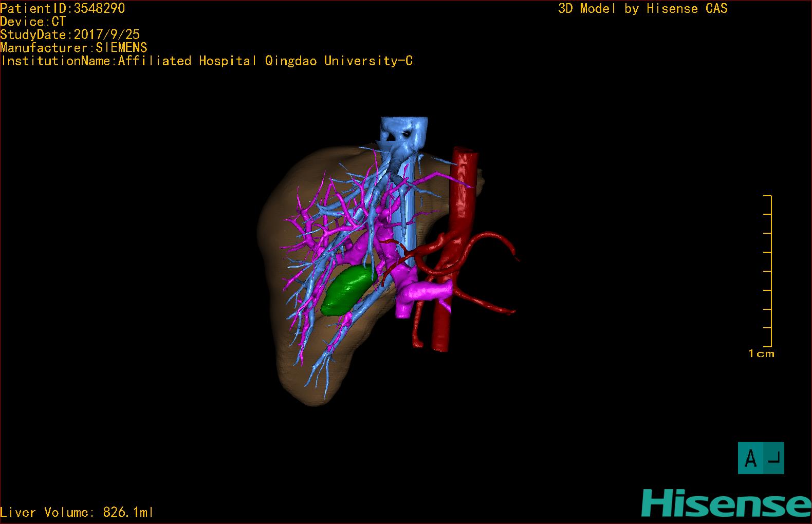The width and height of the screenshot is (812, 524).
Task: Click the 1cm scale bar label
Action: point(761,353)
